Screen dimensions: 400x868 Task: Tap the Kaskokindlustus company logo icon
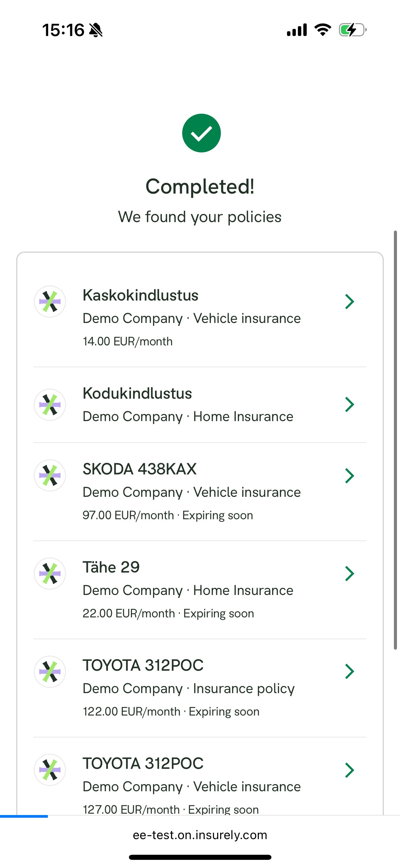coord(50,302)
